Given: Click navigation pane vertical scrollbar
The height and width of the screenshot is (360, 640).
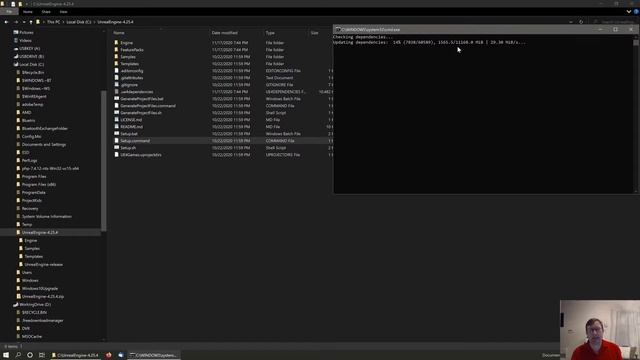Looking at the screenshot, I should [104, 161].
